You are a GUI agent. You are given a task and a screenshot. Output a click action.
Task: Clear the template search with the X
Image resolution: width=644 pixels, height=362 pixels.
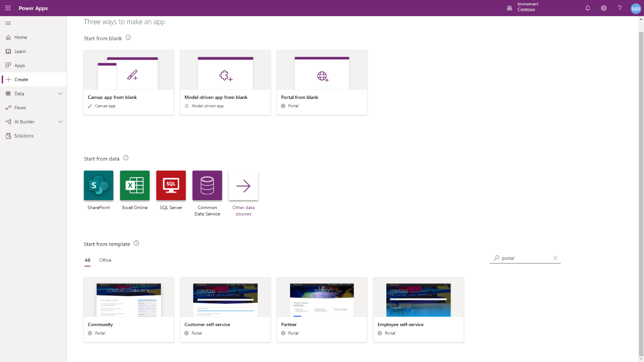point(555,258)
